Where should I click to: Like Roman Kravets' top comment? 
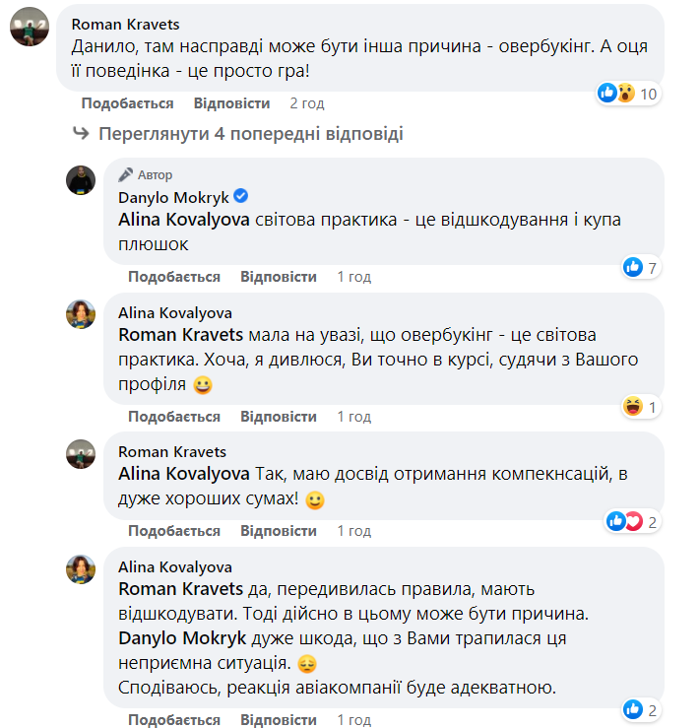(x=127, y=103)
